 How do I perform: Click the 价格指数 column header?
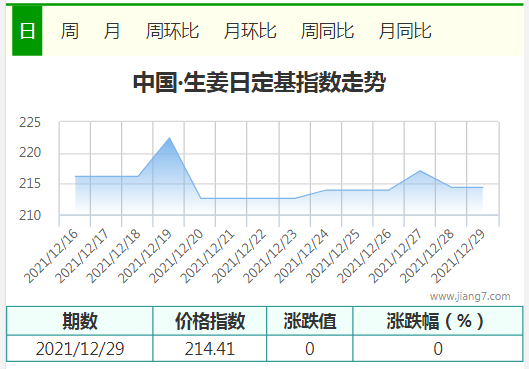[x=210, y=321]
